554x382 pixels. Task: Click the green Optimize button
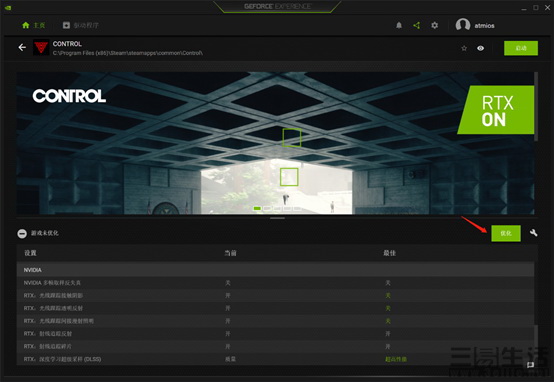click(506, 233)
